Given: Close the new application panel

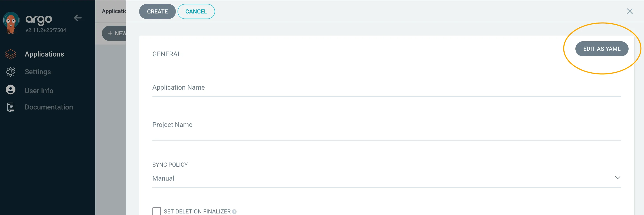Looking at the screenshot, I should tap(629, 11).
